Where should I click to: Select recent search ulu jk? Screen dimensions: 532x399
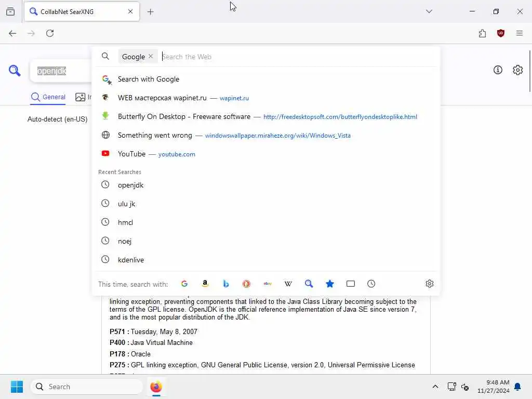pos(267,204)
